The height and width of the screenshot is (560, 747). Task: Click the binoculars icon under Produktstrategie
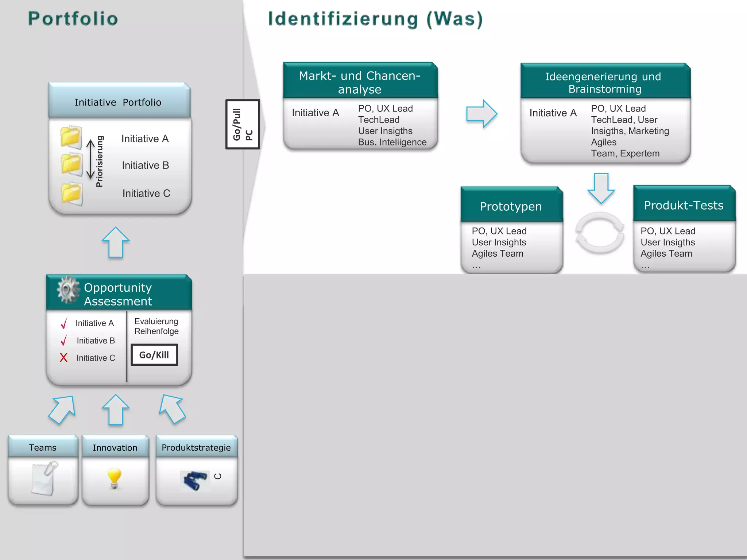195,480
